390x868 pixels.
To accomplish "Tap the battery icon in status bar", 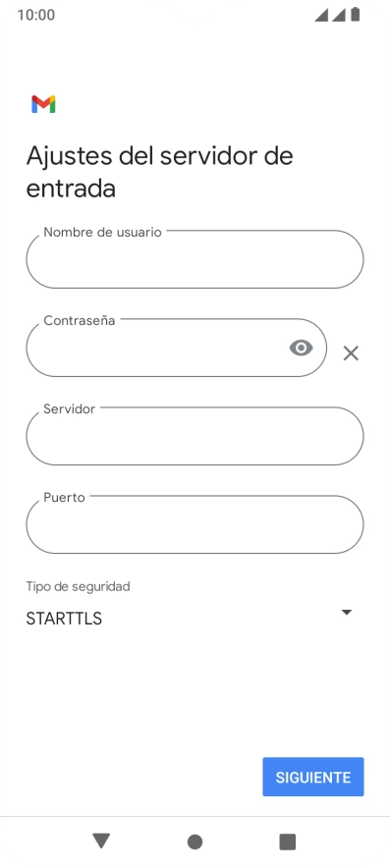I will [x=356, y=15].
